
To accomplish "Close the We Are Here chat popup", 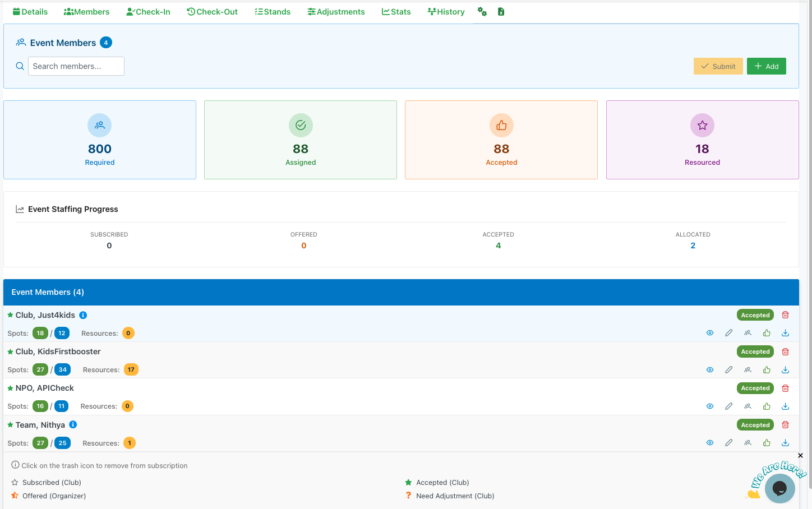I will [x=800, y=456].
